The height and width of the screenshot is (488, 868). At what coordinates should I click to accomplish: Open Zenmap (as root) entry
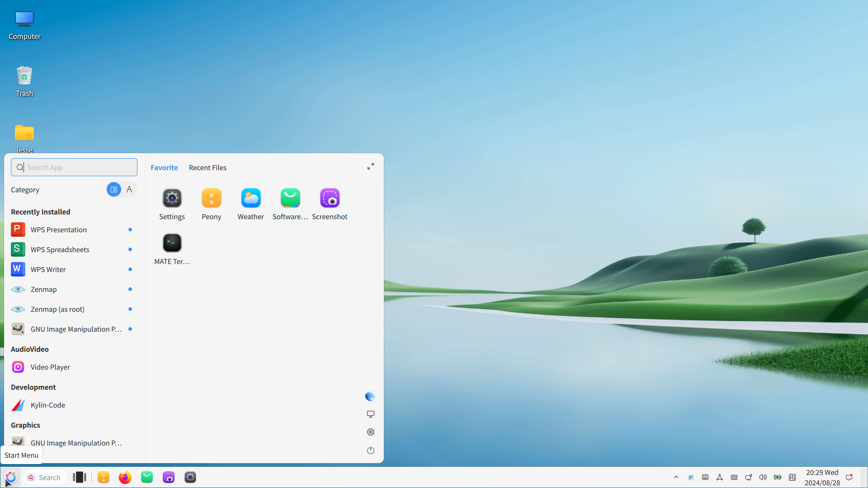click(x=73, y=309)
